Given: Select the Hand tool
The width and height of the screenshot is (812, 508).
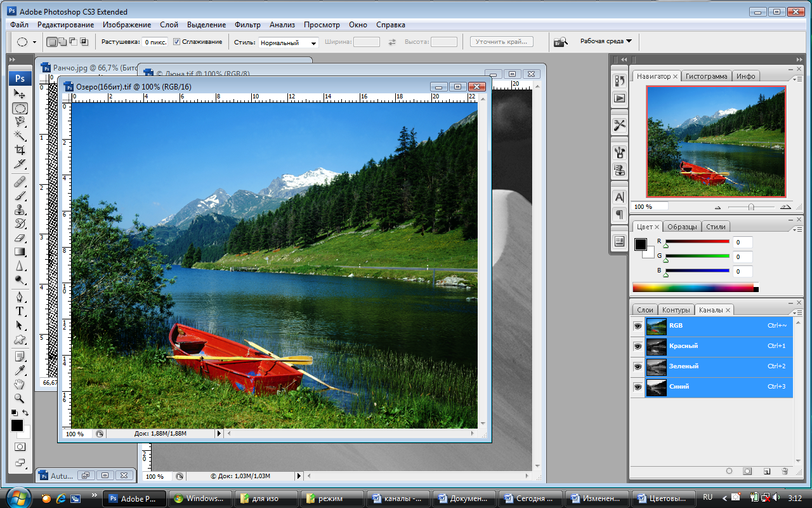Looking at the screenshot, I should 20,384.
